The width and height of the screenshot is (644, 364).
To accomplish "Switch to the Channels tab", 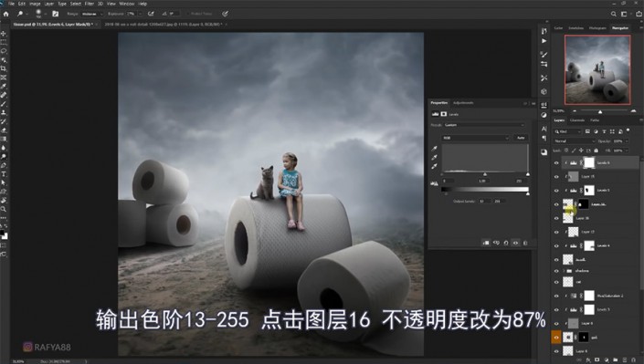I will (577, 120).
